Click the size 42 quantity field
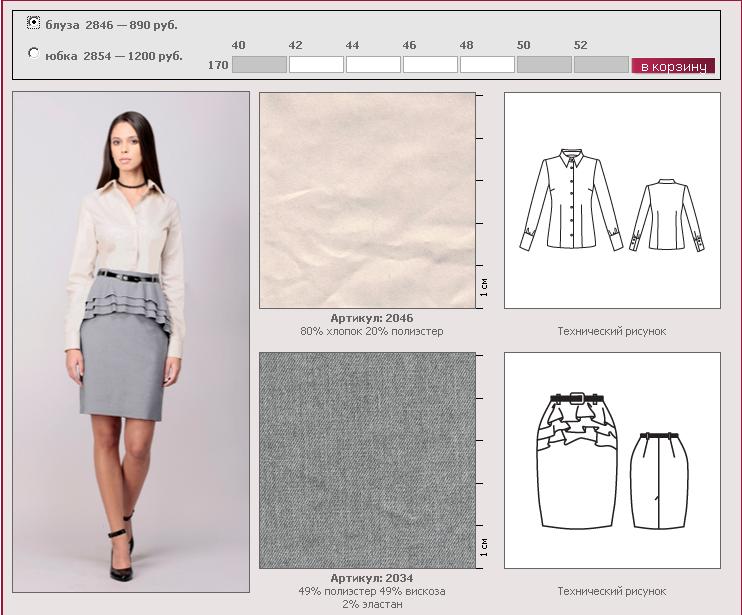Viewport: 742px width, 615px height. click(316, 65)
